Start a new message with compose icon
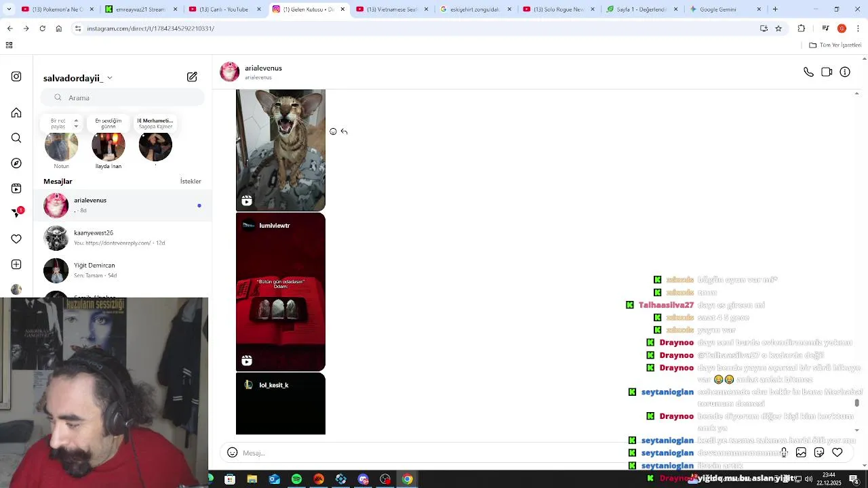 [x=192, y=77]
